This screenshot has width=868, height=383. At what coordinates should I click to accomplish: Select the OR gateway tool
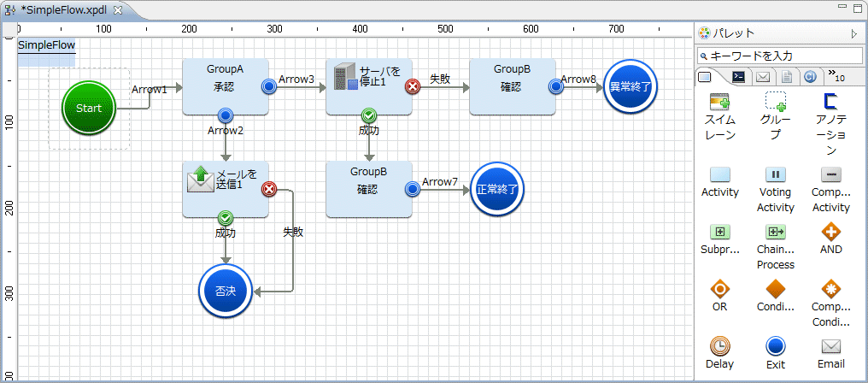tap(719, 297)
